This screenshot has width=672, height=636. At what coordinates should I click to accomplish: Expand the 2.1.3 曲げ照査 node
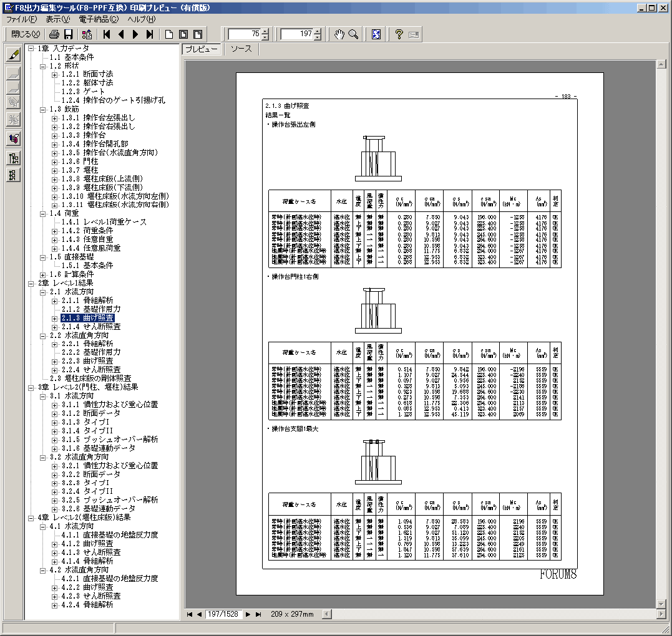(54, 318)
